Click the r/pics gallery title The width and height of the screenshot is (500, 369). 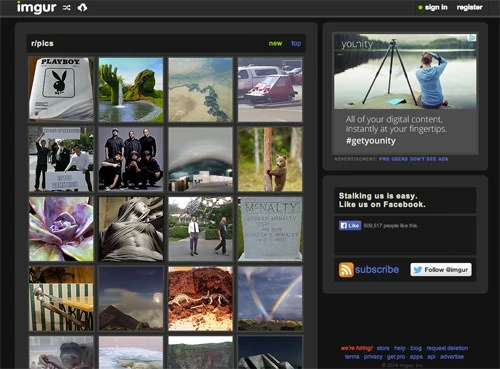(42, 43)
